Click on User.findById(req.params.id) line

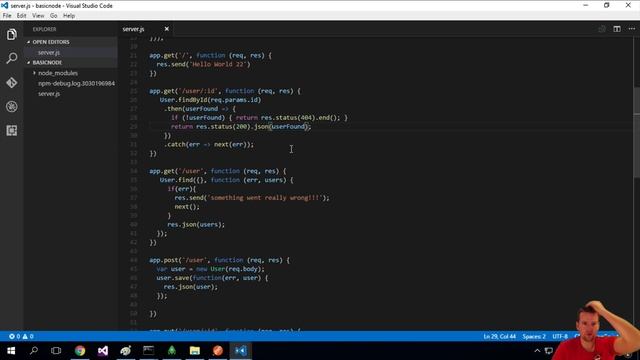tap(210, 100)
